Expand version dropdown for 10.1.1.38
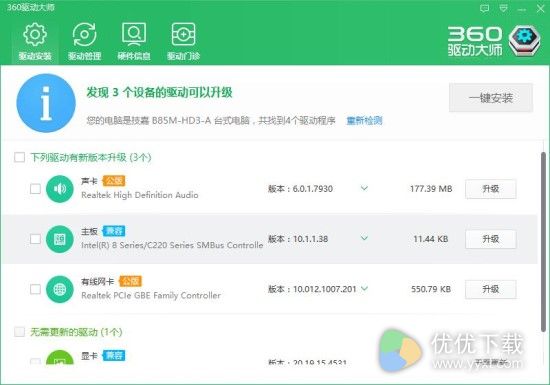Image resolution: width=550 pixels, height=385 pixels. [x=364, y=238]
